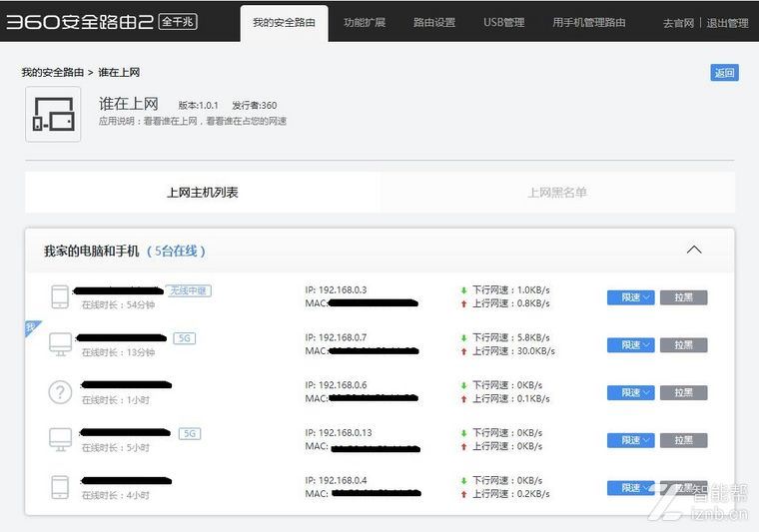Blacklist device 192.168.0.7 with 拉黑
This screenshot has height=532, width=759.
(683, 344)
